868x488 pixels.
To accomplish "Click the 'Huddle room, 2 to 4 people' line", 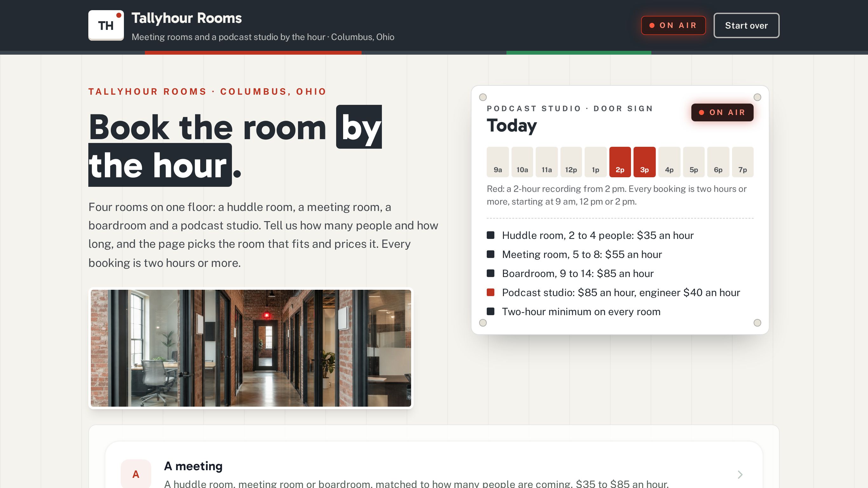I will click(x=597, y=235).
